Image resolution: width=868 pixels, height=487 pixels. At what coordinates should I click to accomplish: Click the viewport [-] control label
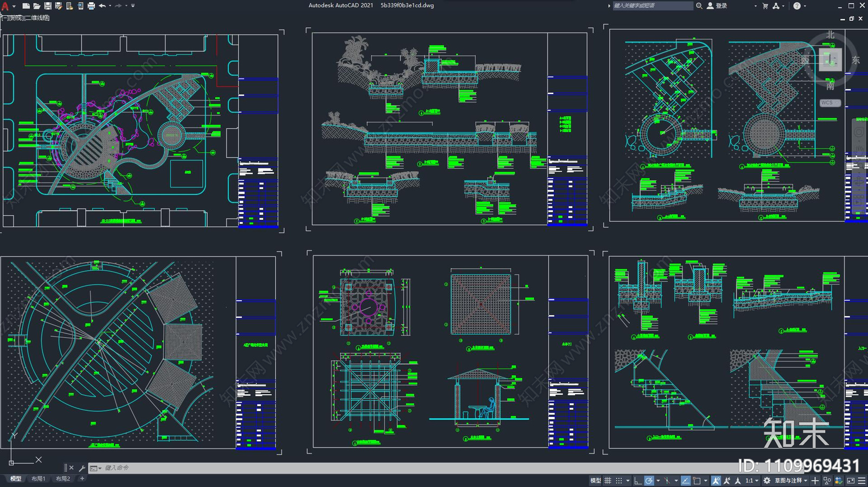[4, 18]
